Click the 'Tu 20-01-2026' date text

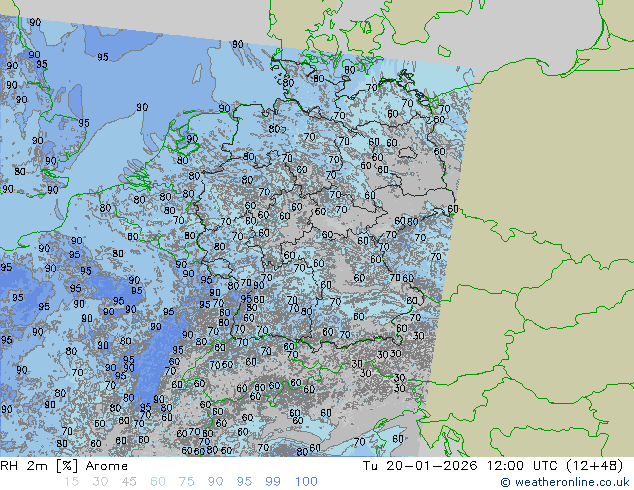(x=420, y=466)
